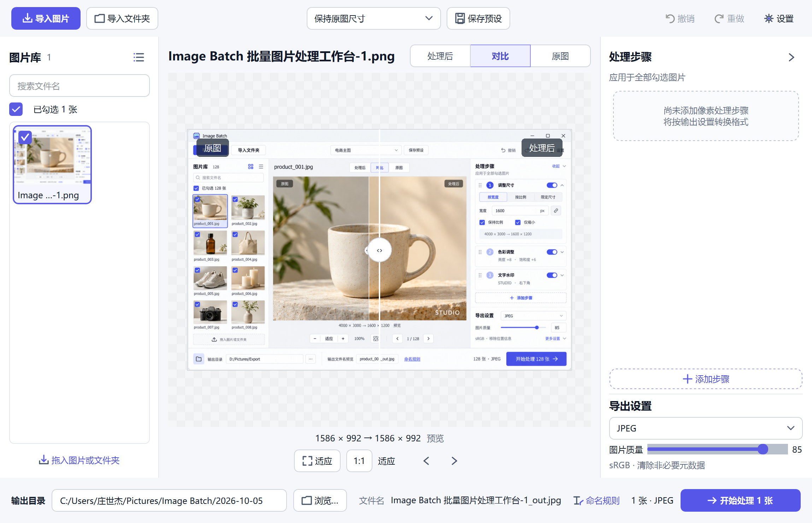Open the 命名规则 naming rule link
The image size is (812, 523).
(x=596, y=500)
